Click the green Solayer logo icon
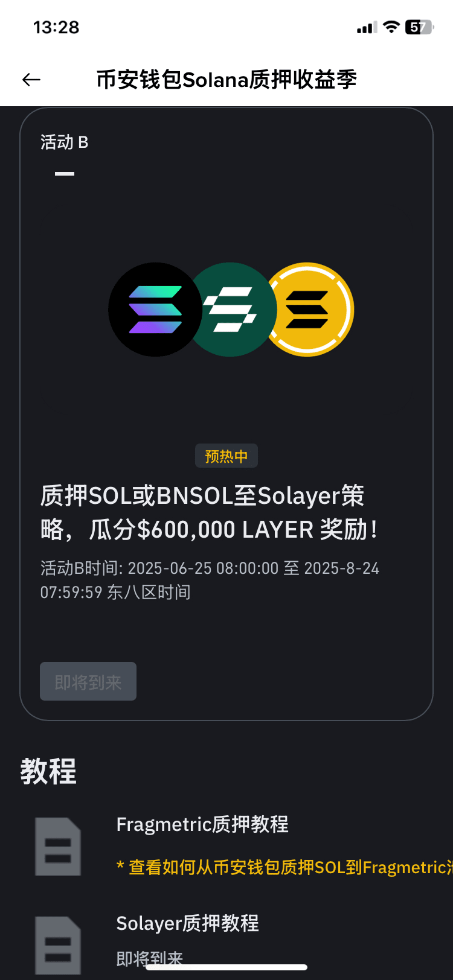This screenshot has width=453, height=980. pos(232,310)
